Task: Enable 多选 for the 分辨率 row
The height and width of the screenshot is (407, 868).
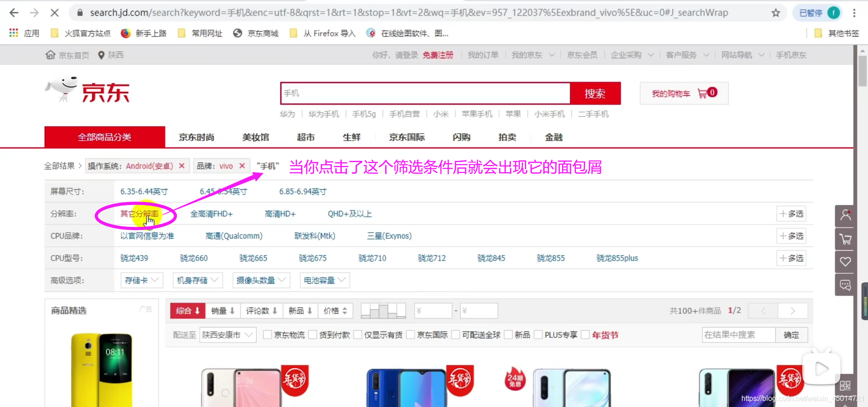Action: tap(792, 214)
